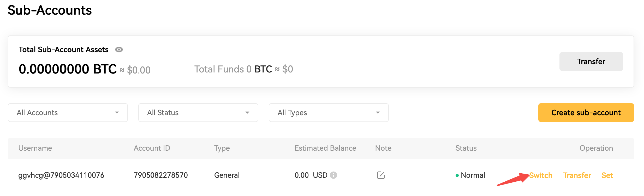Click the Switch link for the sub-account
The height and width of the screenshot is (196, 644).
[541, 175]
